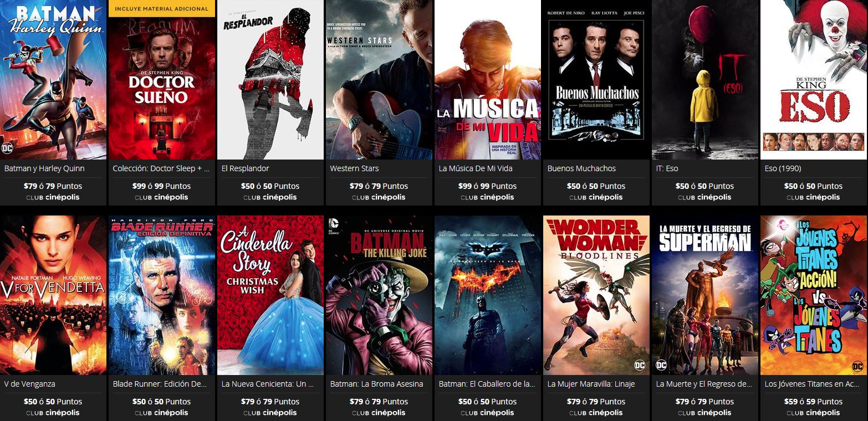Select the Buenos Muchachos poster
Screen dimensions: 868x421
(x=596, y=80)
